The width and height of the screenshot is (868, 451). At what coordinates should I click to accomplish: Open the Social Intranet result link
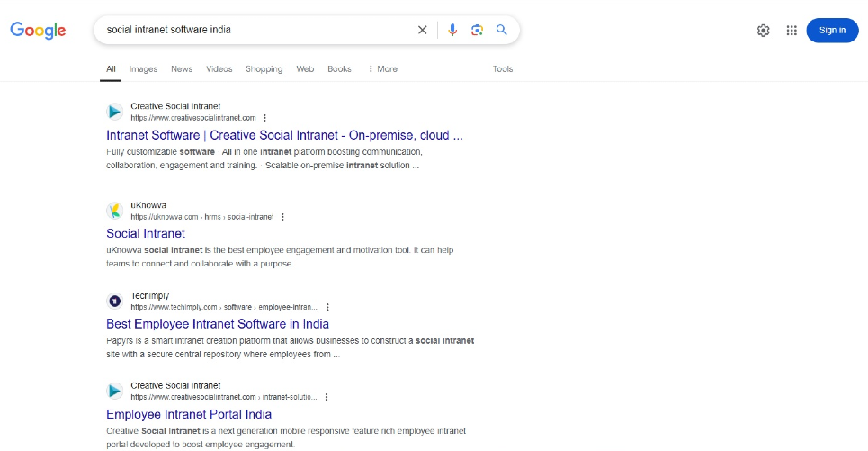pyautogui.click(x=146, y=234)
